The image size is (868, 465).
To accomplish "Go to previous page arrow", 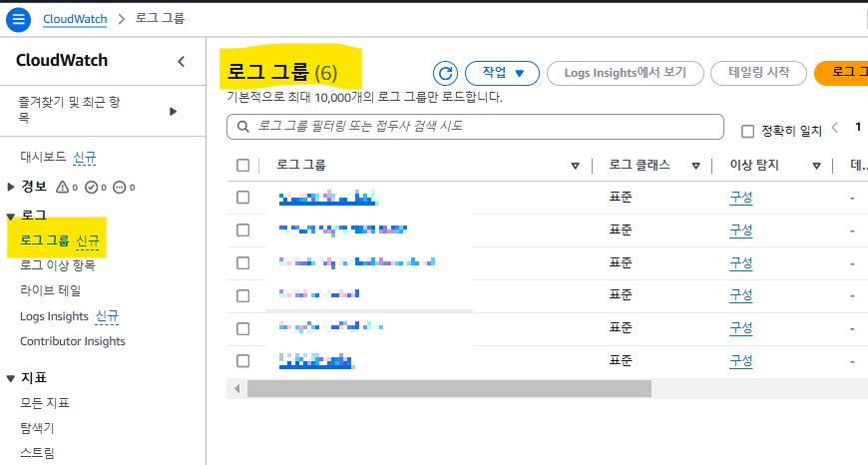I will coord(835,128).
